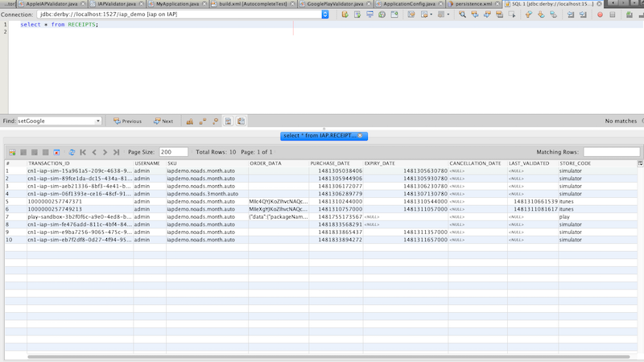Open the column chooser at table corner
Image resolution: width=644 pixels, height=362 pixels.
pyautogui.click(x=640, y=163)
